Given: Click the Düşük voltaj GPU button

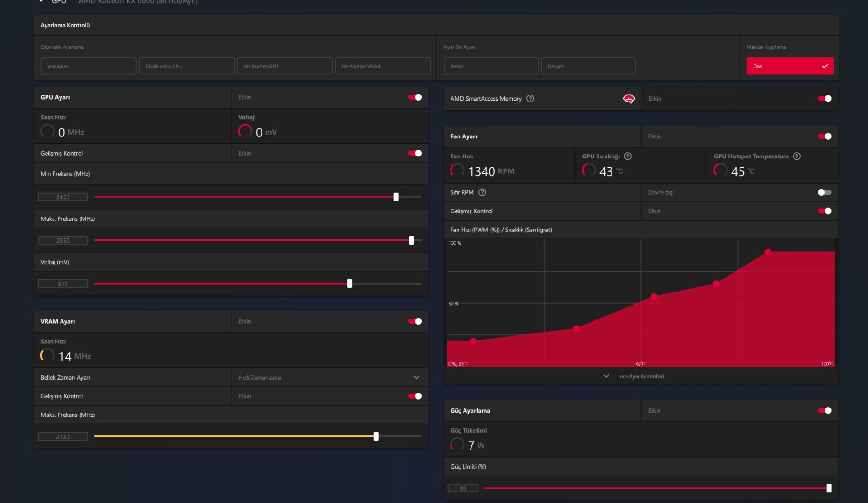Looking at the screenshot, I should (x=187, y=66).
